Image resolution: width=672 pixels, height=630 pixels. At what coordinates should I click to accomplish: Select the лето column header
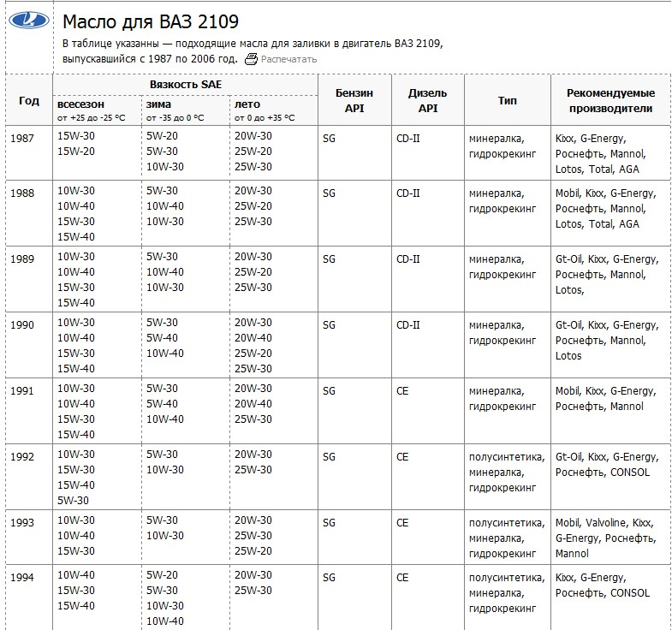point(247,104)
